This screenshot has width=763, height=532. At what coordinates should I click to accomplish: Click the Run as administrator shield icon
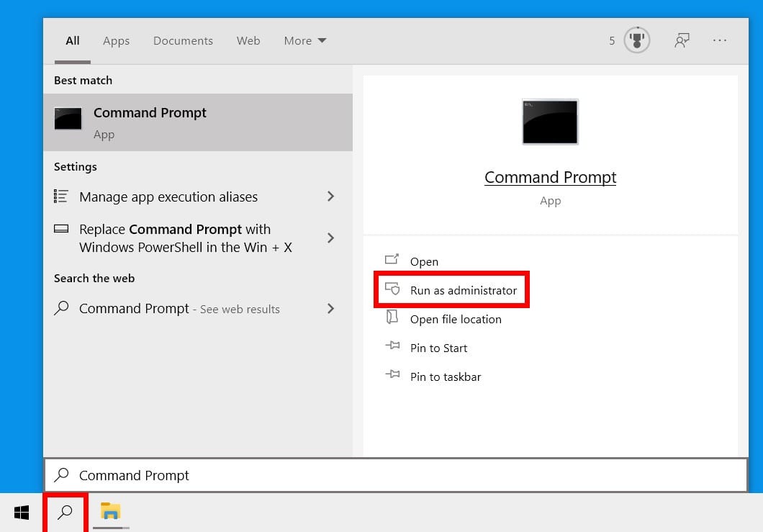(x=392, y=289)
